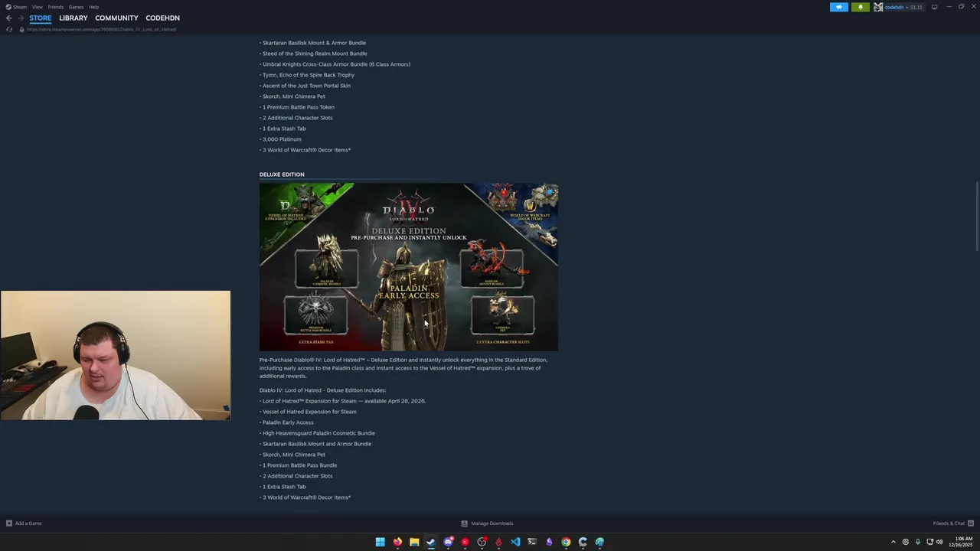Reload the store page
The image size is (980, 551).
click(9, 29)
